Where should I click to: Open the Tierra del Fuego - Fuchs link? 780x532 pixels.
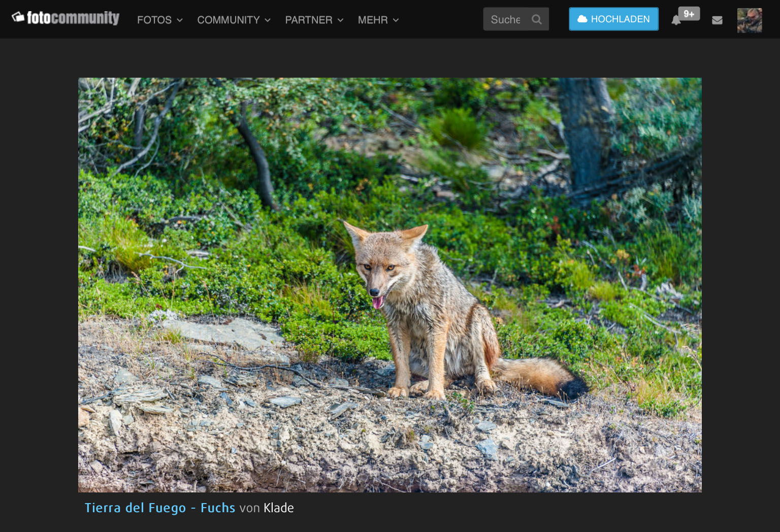tap(160, 508)
